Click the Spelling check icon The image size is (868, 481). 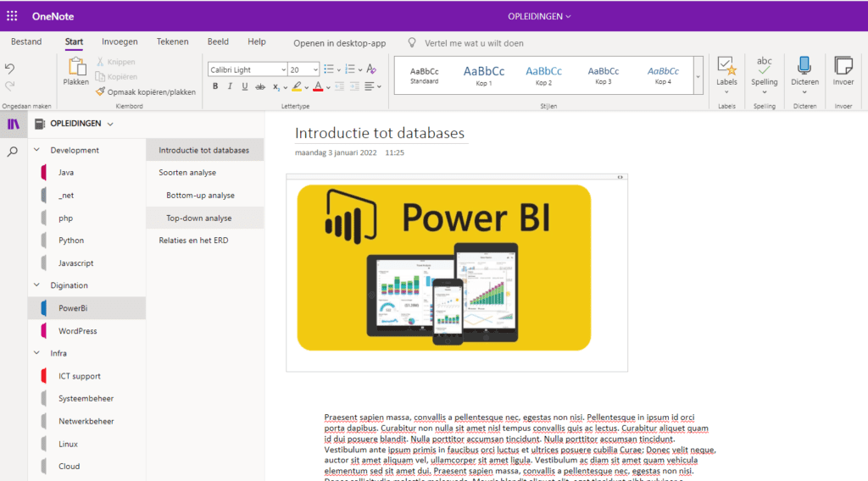click(x=764, y=66)
